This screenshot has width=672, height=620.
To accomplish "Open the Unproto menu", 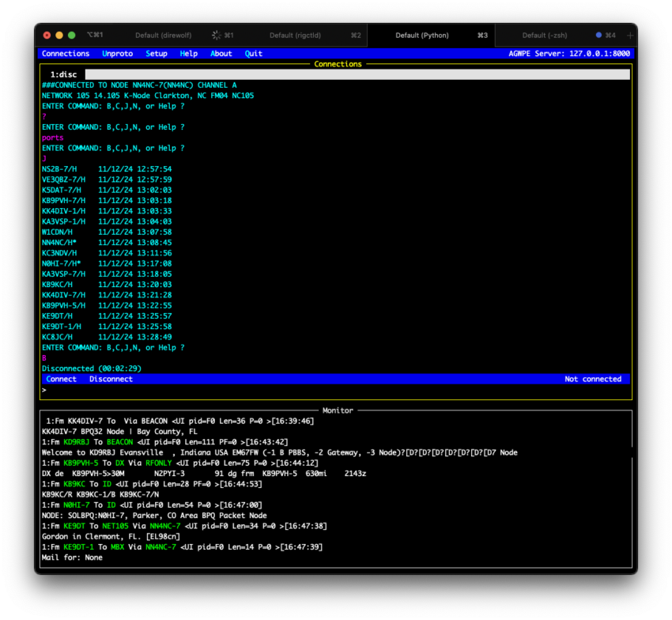I will pos(118,54).
